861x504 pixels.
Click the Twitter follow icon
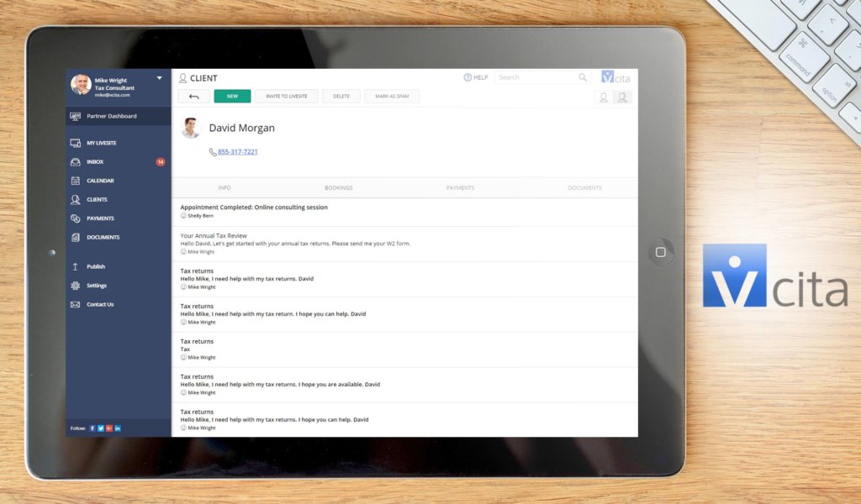101,428
